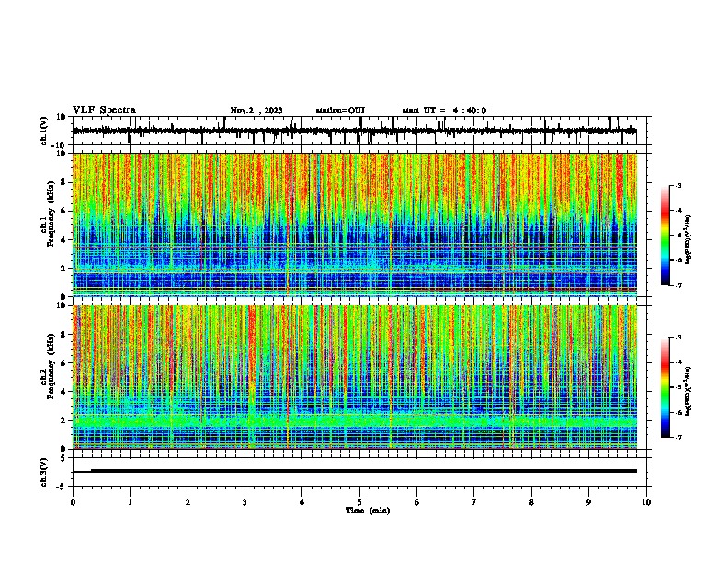Click the "VLF Spectra" title text

tap(104, 110)
